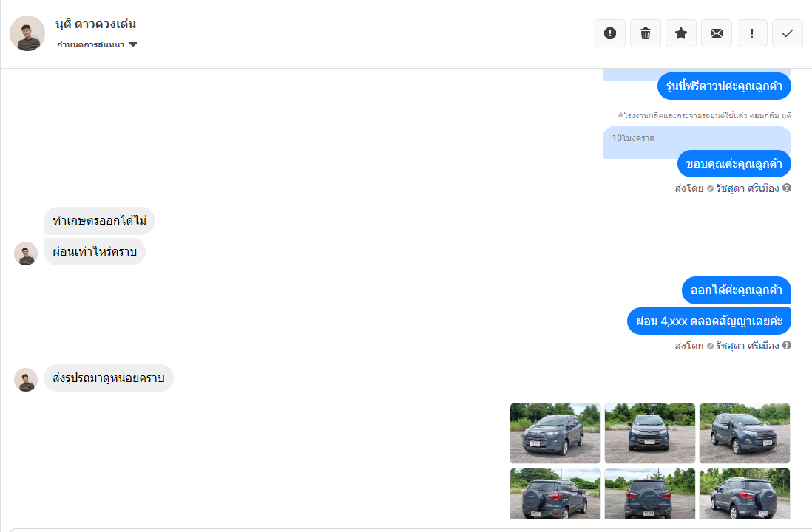Click the customer name นุติ ดาวดวงเด่น

96,24
